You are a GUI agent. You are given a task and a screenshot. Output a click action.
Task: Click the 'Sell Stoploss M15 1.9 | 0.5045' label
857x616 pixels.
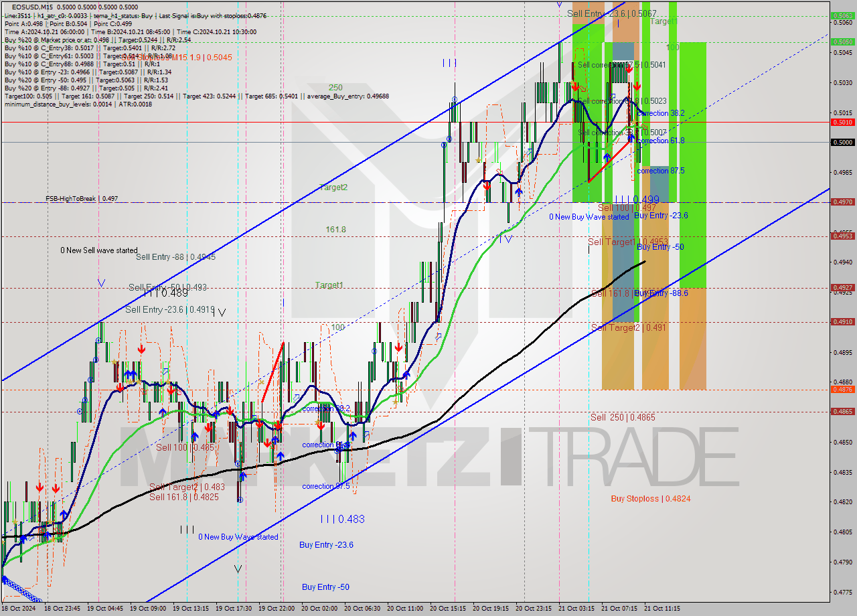[x=177, y=57]
